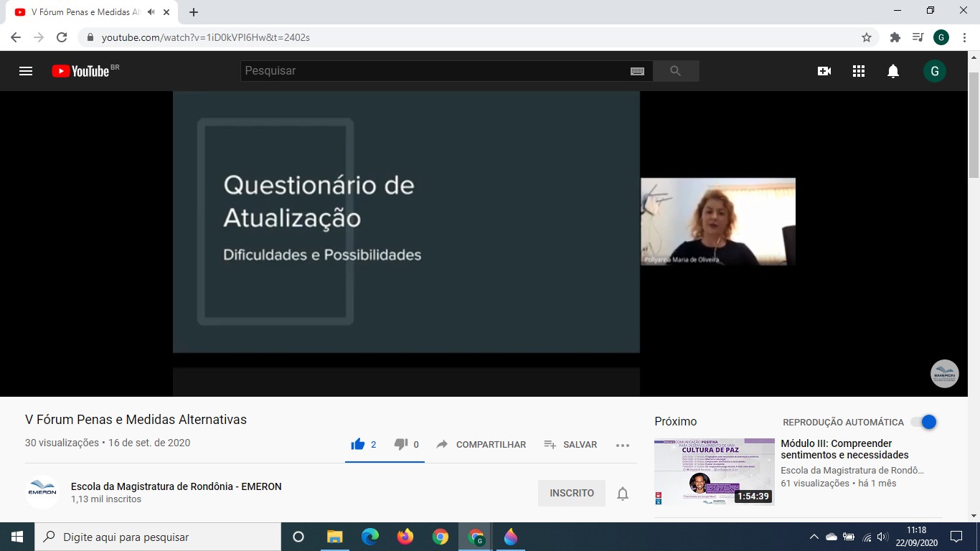Screen dimensions: 980x551
Task: Open the YouTube apps grid
Action: click(859, 71)
